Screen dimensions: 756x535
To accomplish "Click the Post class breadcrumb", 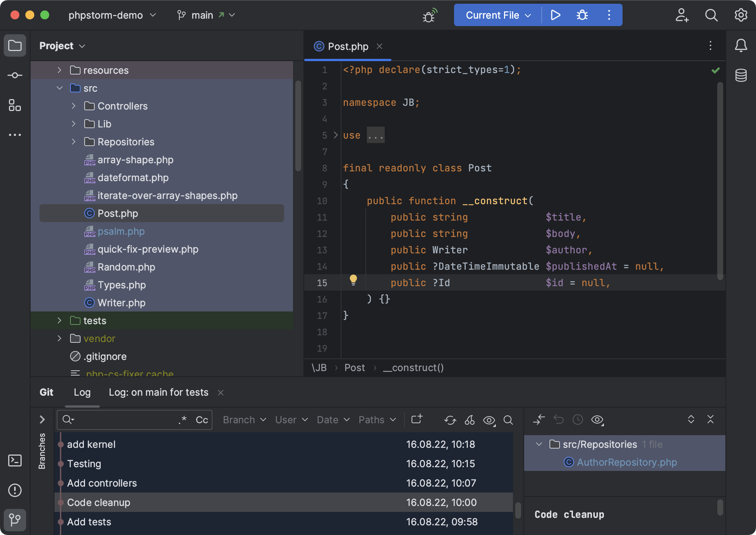I will tap(355, 368).
